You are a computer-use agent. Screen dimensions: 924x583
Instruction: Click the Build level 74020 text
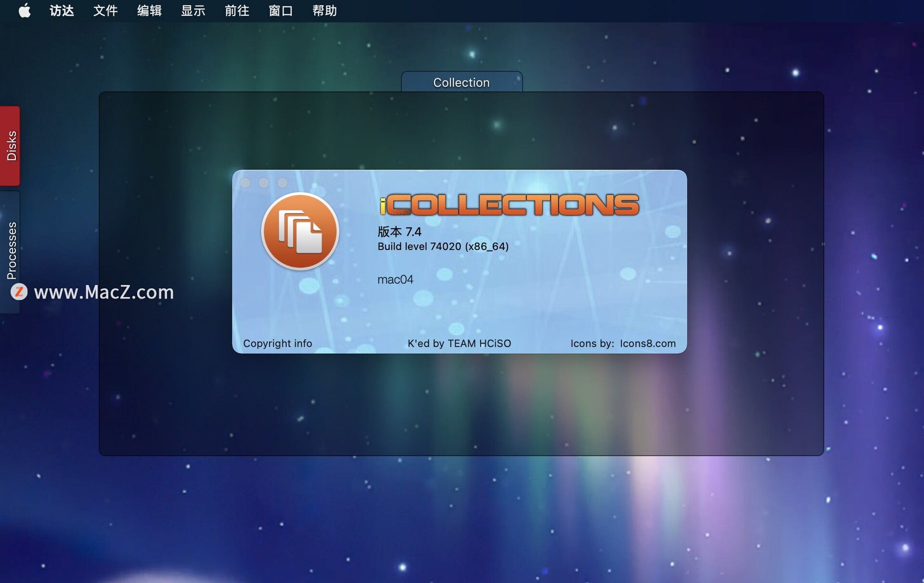coord(443,246)
